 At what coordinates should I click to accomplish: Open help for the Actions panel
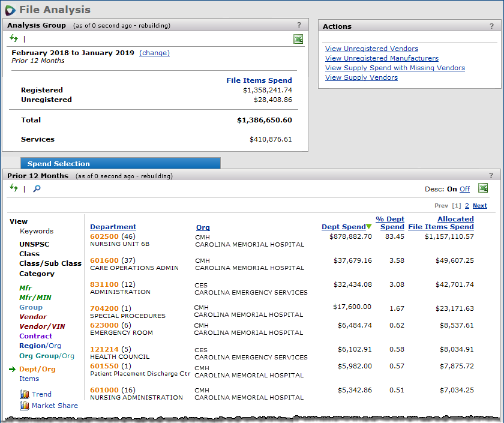coord(491,26)
